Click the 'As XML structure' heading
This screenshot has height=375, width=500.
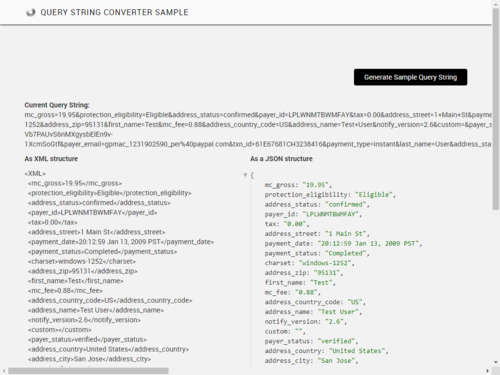51,159
